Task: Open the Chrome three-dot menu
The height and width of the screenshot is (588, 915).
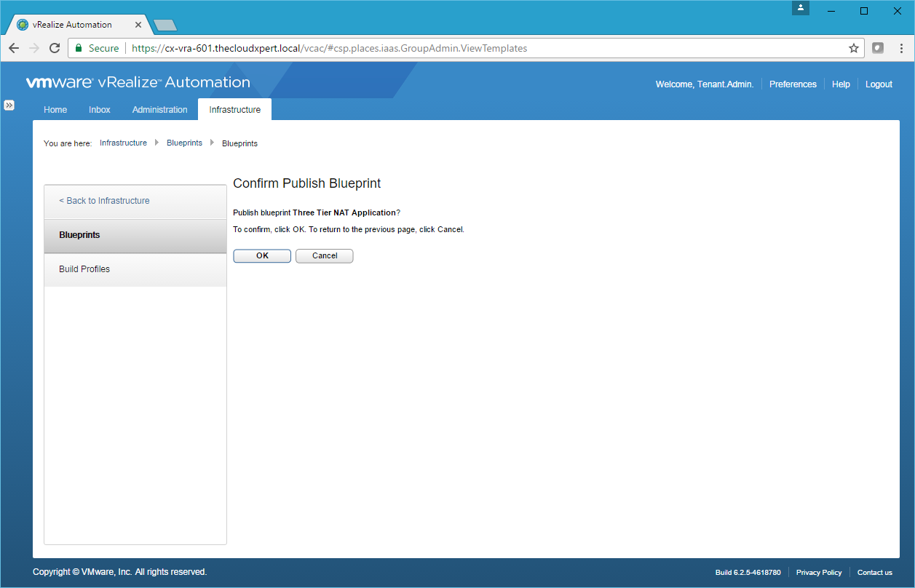Action: point(900,48)
